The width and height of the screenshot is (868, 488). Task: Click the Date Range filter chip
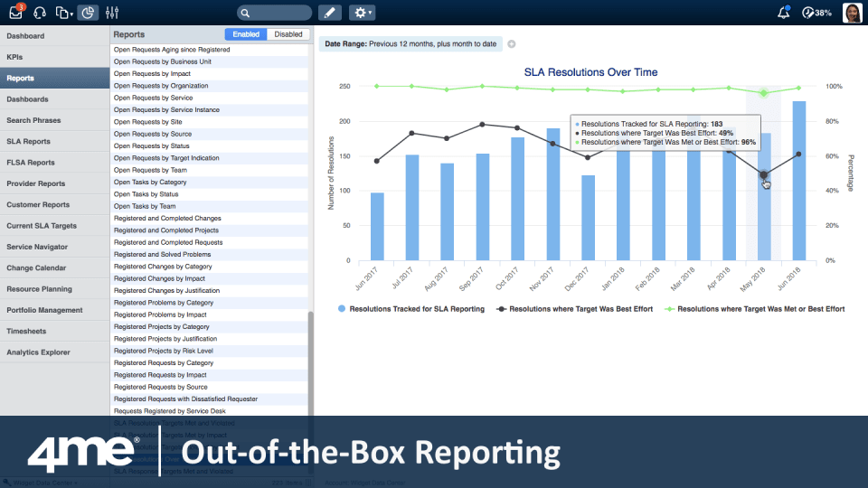410,43
